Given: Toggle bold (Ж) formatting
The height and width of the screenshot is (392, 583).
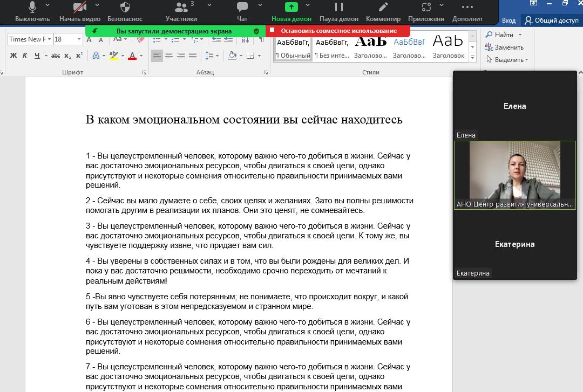Looking at the screenshot, I should pos(13,56).
